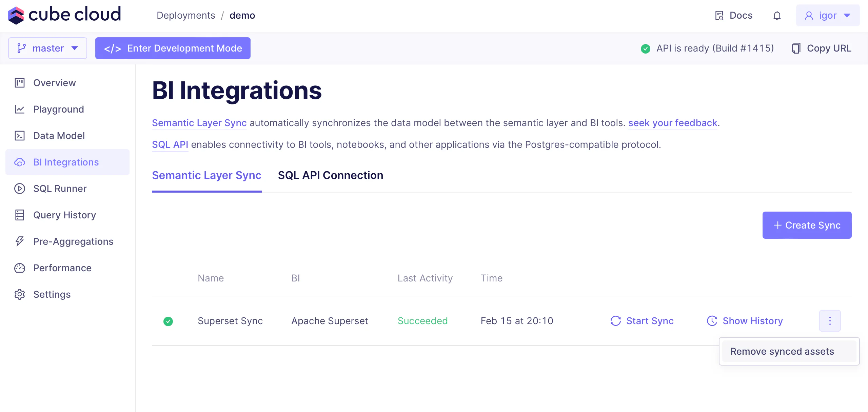Open the igor user menu

pyautogui.click(x=827, y=16)
